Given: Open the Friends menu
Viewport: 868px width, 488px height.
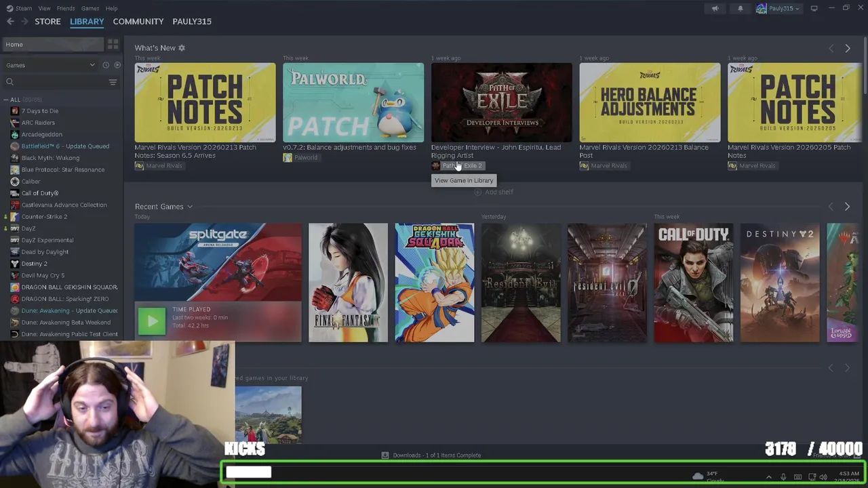Looking at the screenshot, I should pos(66,8).
